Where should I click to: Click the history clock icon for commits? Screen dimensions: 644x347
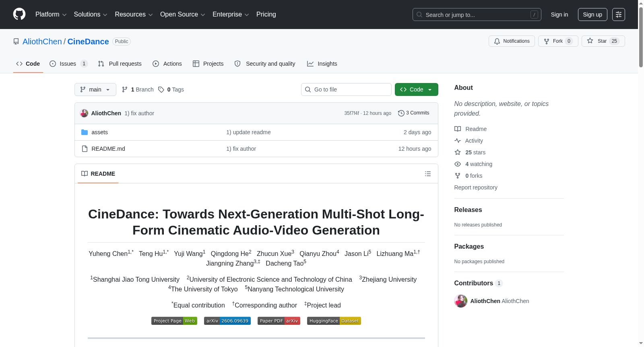pos(401,113)
